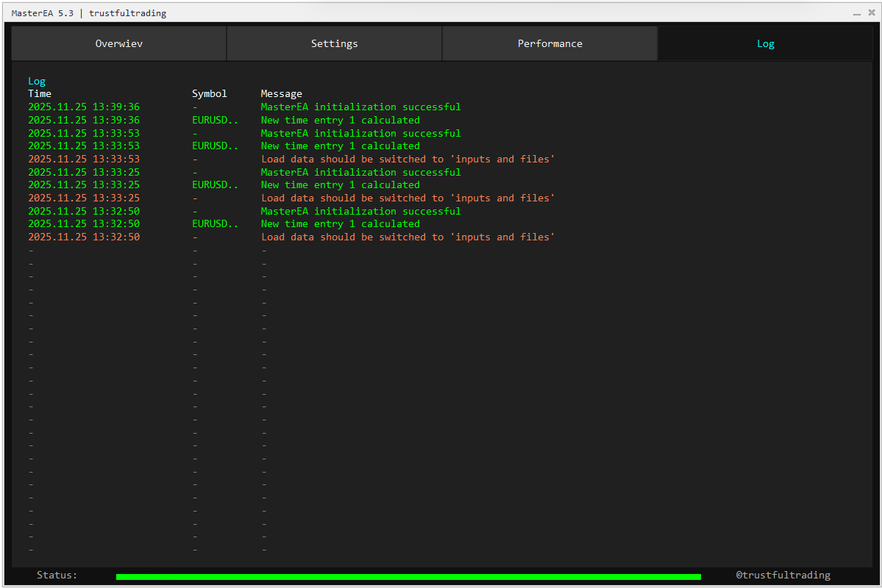
Task: Click the Symbol column header
Action: pyautogui.click(x=210, y=93)
